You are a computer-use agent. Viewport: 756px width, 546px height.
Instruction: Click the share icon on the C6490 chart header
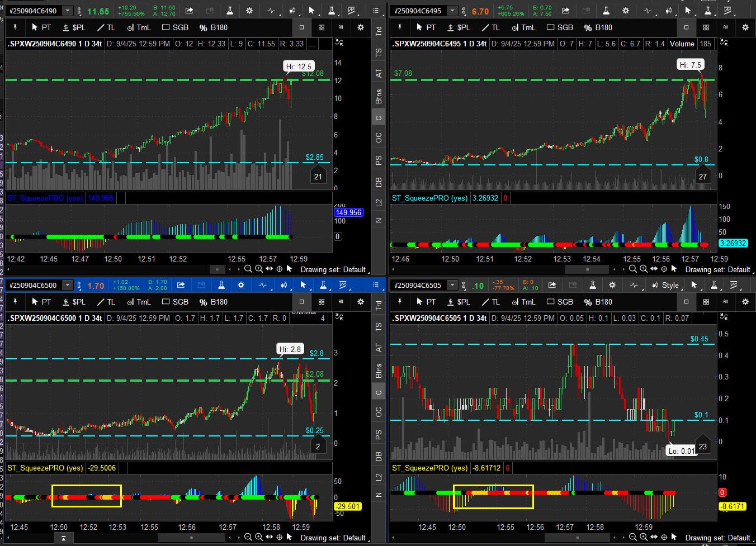(190, 11)
